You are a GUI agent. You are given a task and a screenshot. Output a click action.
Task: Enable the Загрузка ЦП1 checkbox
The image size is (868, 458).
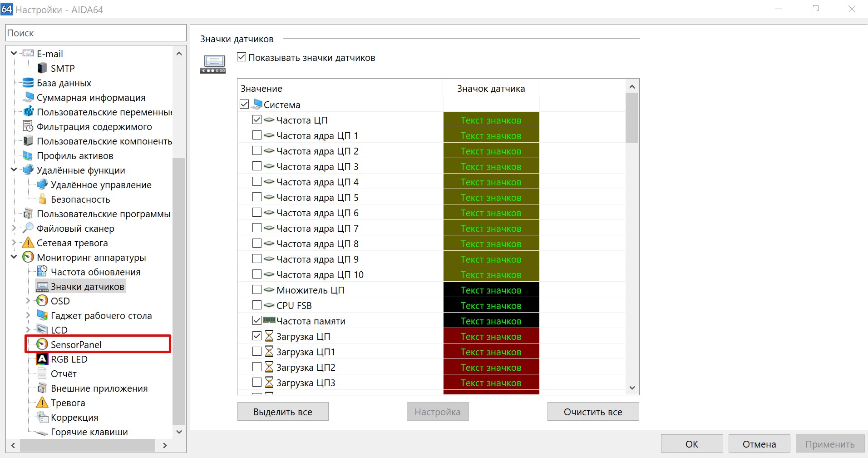257,352
